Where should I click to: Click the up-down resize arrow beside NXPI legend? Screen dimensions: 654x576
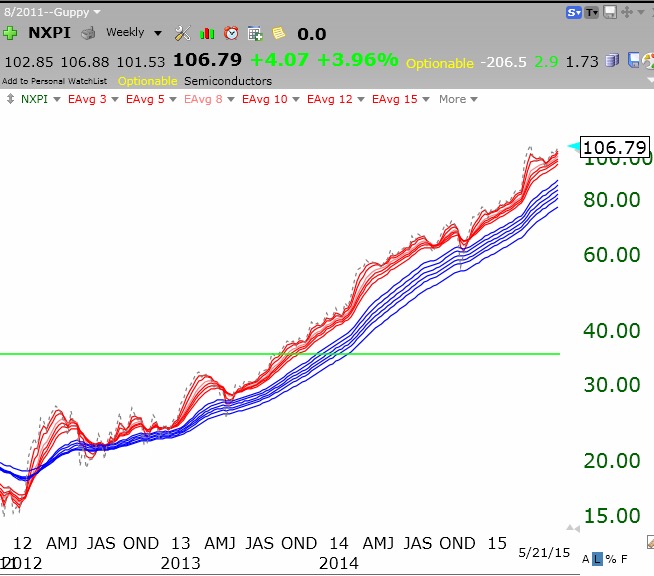[10, 99]
